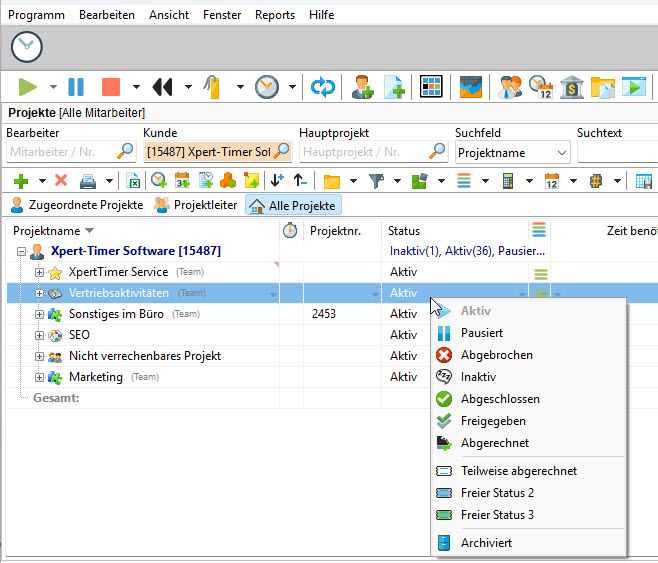Select Teilweise abgerechnet status
Image resolution: width=658 pixels, height=563 pixels.
point(529,471)
